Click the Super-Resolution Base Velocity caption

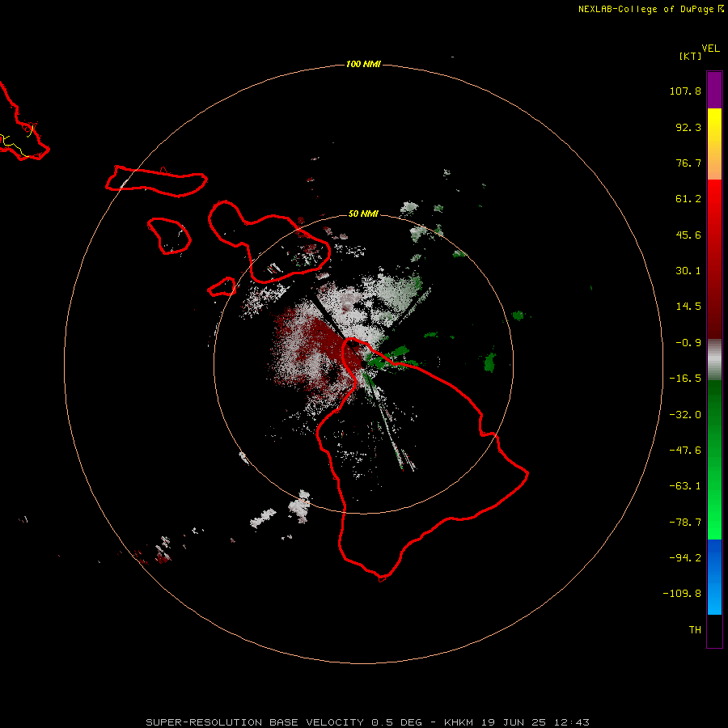[368, 722]
